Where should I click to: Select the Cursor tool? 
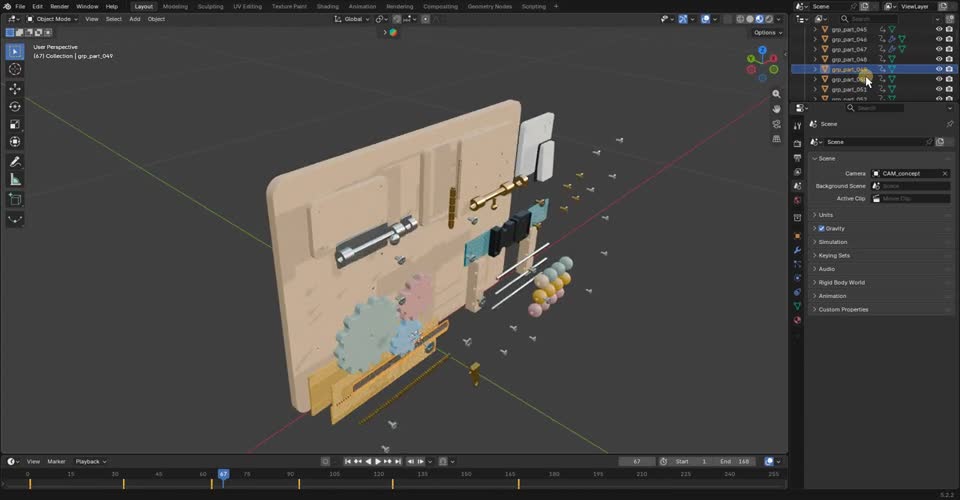point(15,69)
